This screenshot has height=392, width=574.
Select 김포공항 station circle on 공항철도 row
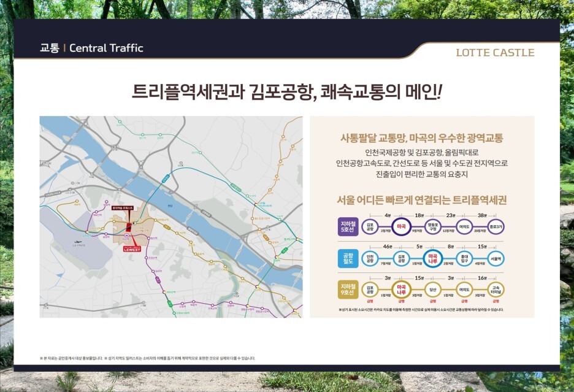click(x=401, y=259)
